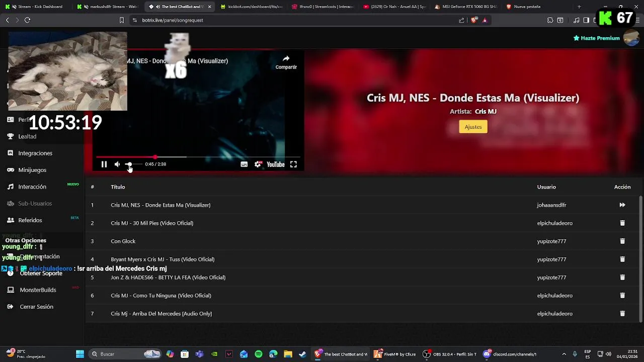Screen dimensions: 644x362
Task: Click the Título column header
Action: pos(118,187)
